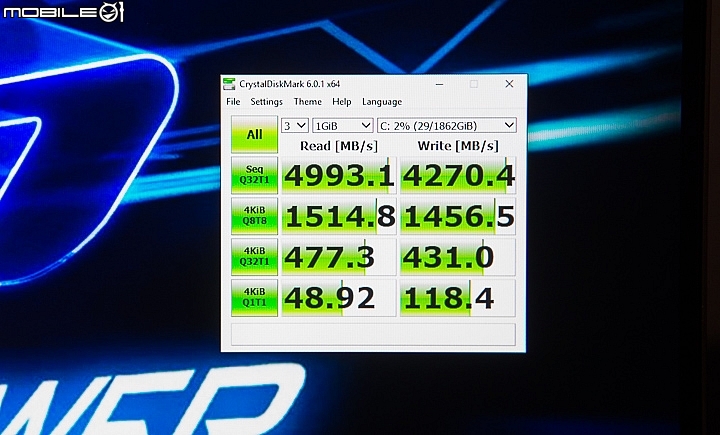The height and width of the screenshot is (435, 720).
Task: Select the 4KiB Q32T1 write result 431.0
Action: click(458, 257)
